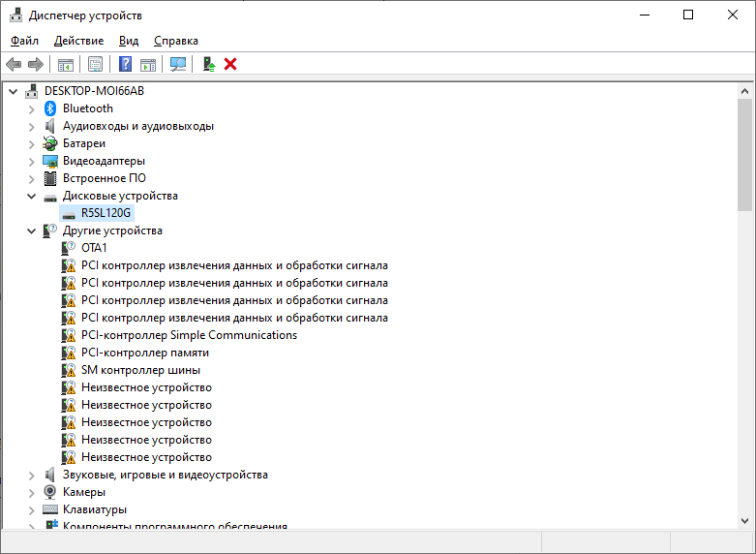Collapse the Дисковые устройства category

[32, 196]
